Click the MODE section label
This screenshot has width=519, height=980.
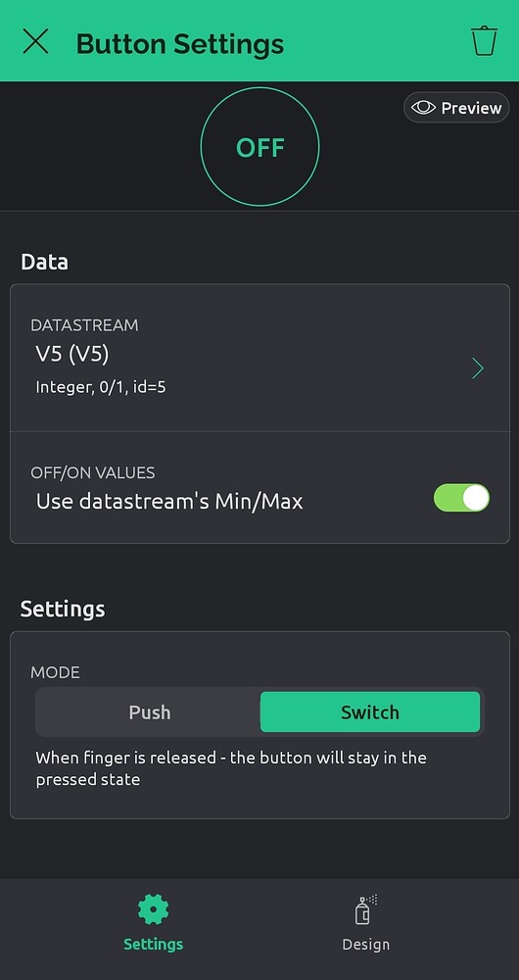(x=55, y=672)
